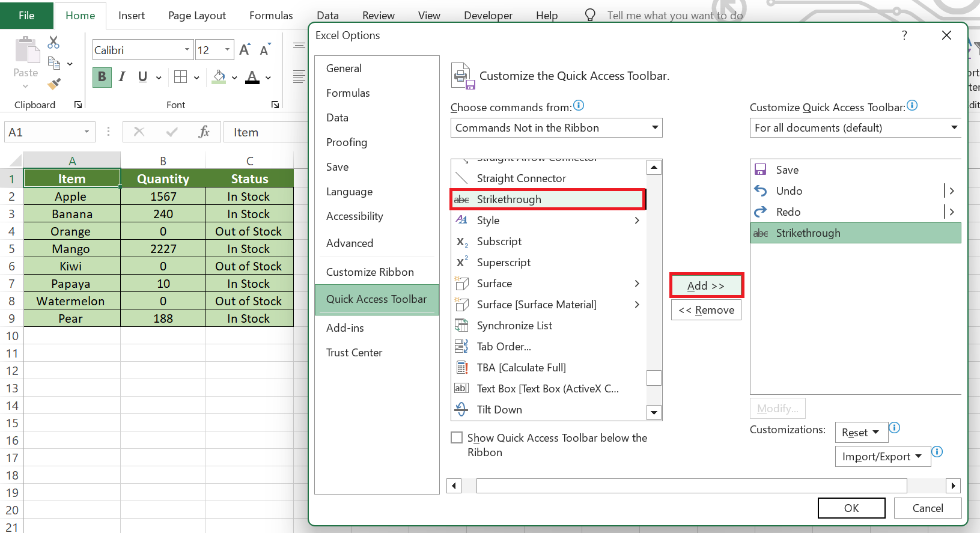Open the File tab

[x=26, y=15]
